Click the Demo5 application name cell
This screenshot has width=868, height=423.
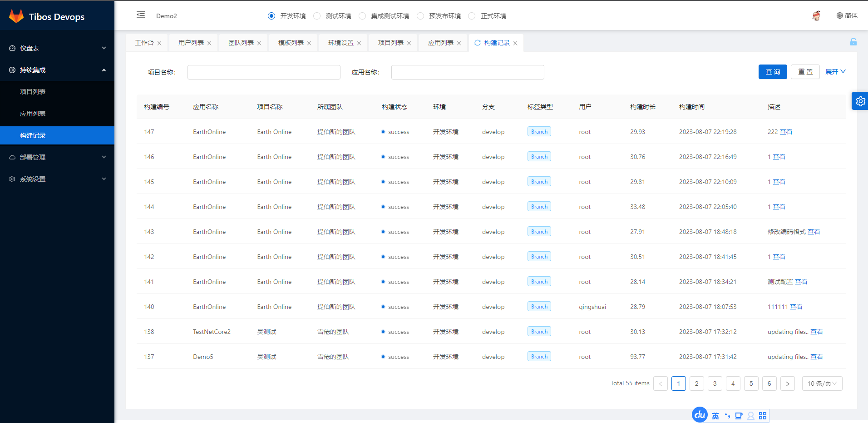tap(203, 357)
